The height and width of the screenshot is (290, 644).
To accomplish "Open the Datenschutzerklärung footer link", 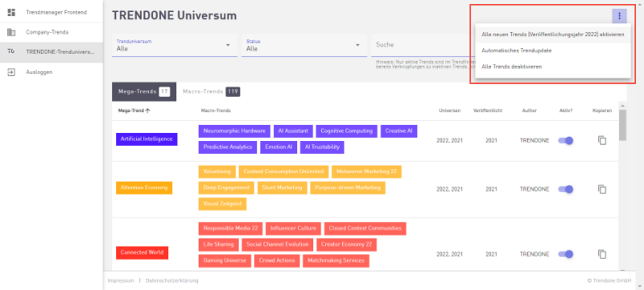I will click(171, 280).
